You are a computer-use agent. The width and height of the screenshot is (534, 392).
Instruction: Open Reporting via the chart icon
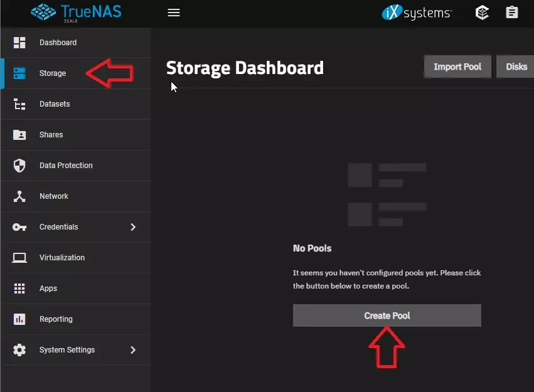(19, 319)
